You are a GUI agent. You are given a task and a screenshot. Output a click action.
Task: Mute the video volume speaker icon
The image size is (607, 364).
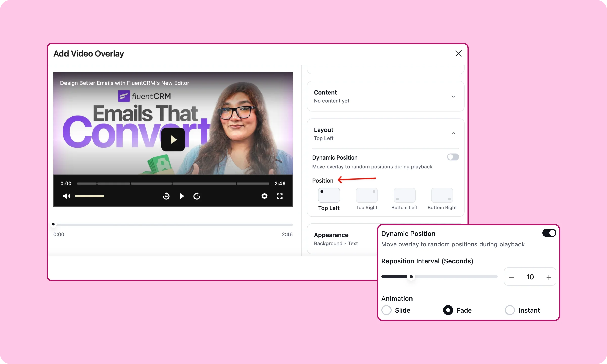(66, 196)
